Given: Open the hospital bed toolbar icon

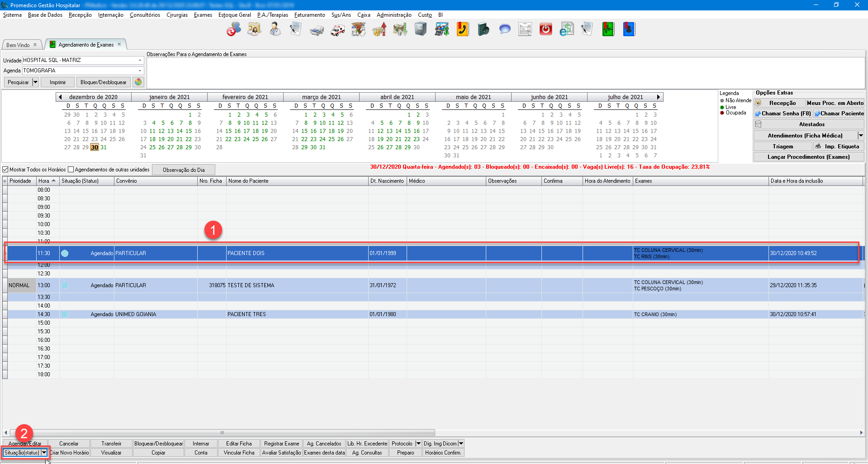Looking at the screenshot, I should pos(317,30).
